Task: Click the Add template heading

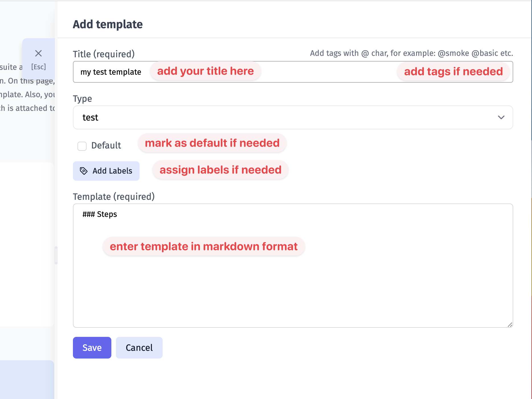Action: pos(108,24)
